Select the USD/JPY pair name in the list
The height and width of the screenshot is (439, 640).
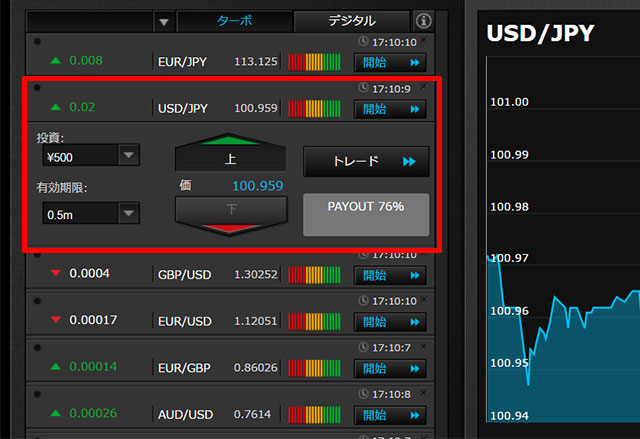[x=183, y=108]
